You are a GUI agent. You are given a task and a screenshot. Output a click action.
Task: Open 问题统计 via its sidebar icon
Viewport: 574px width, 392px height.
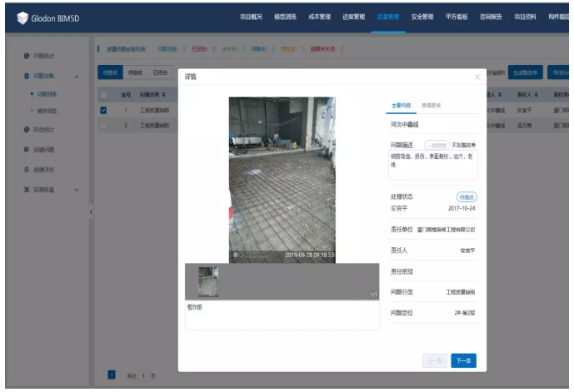tap(26, 56)
